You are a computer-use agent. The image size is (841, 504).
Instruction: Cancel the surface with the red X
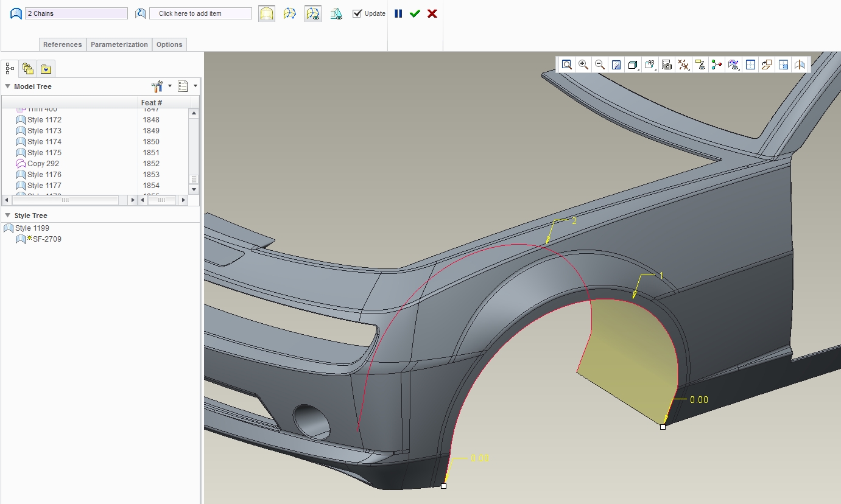tap(432, 13)
